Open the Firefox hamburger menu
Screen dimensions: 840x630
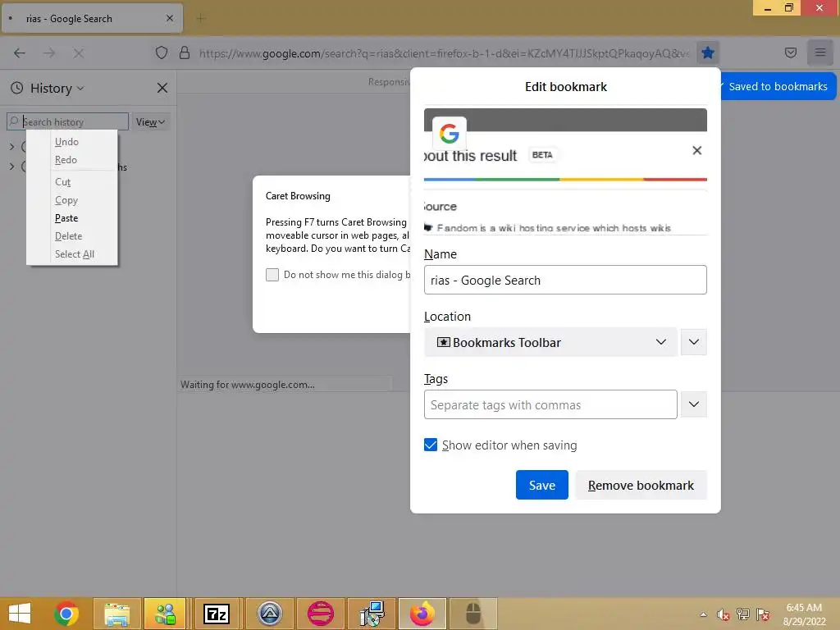pos(819,52)
